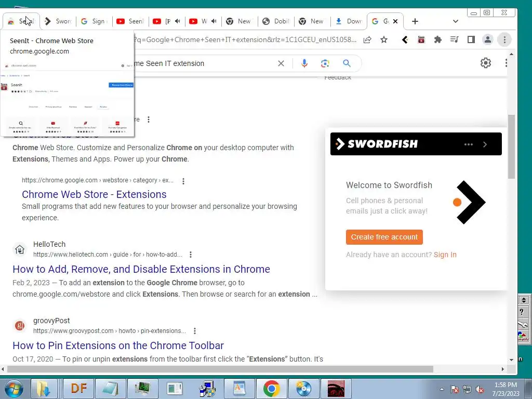Viewport: 532px width, 399px height.
Task: Start voice search with microphone
Action: [x=304, y=63]
